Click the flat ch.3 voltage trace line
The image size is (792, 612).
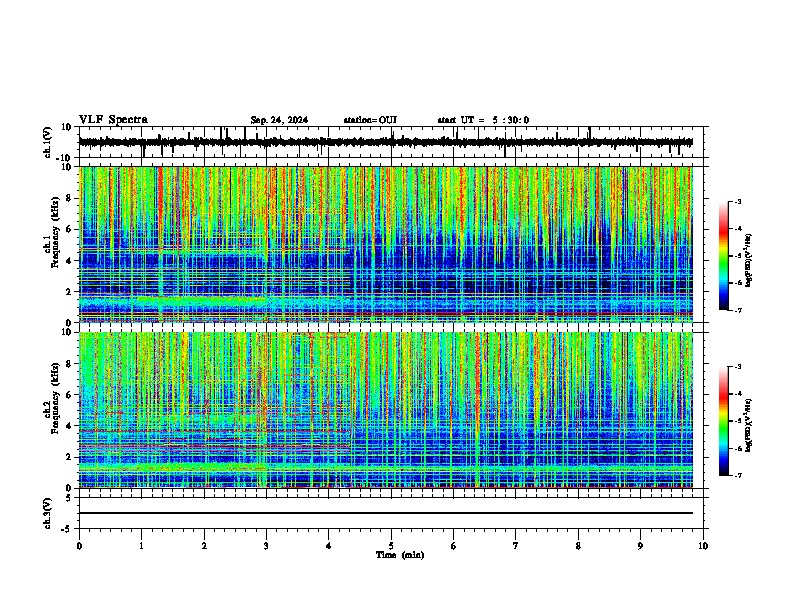coord(385,513)
